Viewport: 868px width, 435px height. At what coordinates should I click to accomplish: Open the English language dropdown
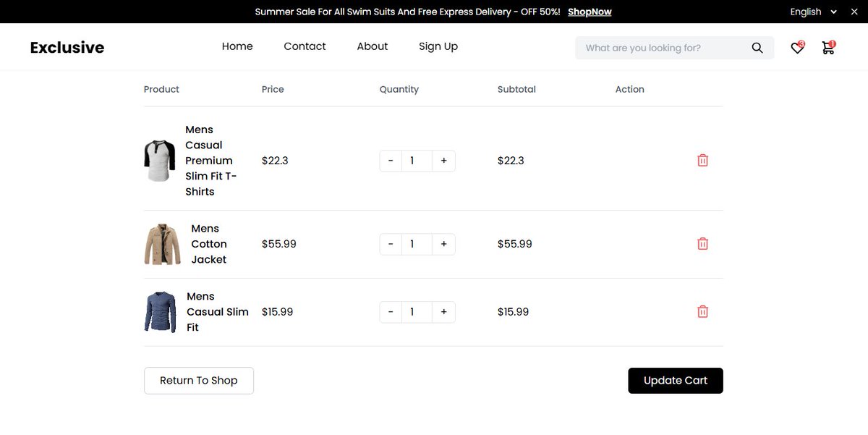pyautogui.click(x=813, y=12)
